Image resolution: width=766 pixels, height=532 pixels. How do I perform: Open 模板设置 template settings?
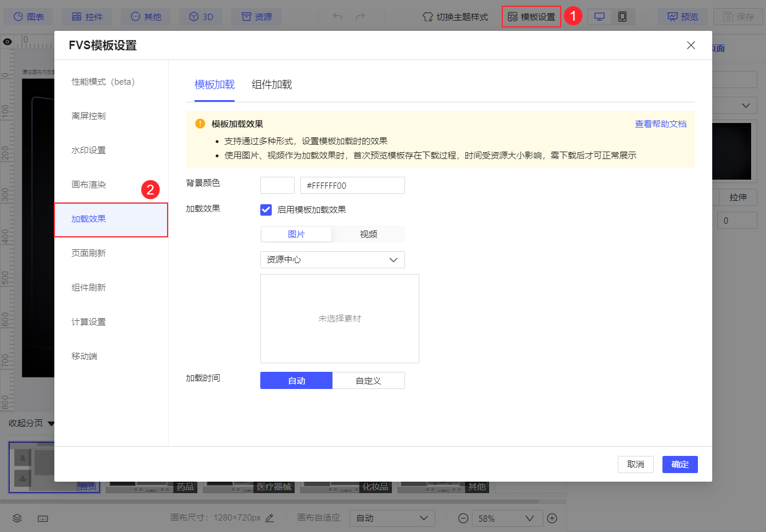coord(531,17)
